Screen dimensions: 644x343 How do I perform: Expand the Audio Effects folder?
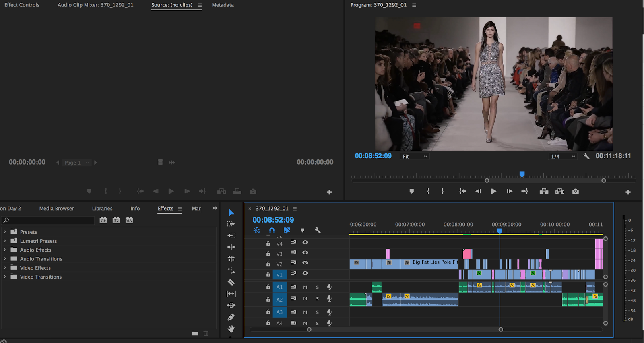4,250
